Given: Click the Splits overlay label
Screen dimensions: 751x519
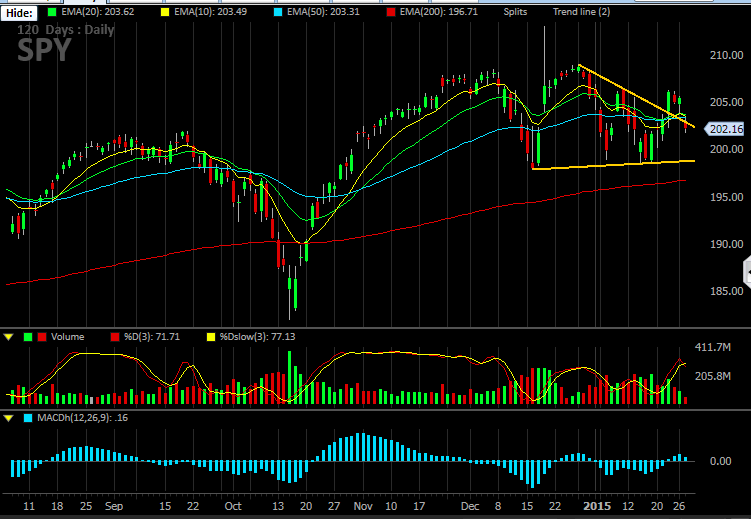Looking at the screenshot, I should point(515,12).
